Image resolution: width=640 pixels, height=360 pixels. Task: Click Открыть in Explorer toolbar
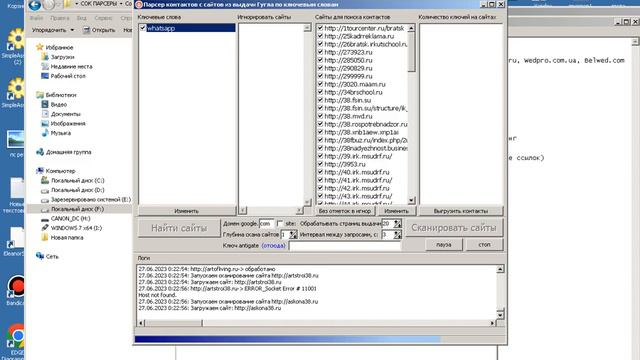click(x=99, y=30)
